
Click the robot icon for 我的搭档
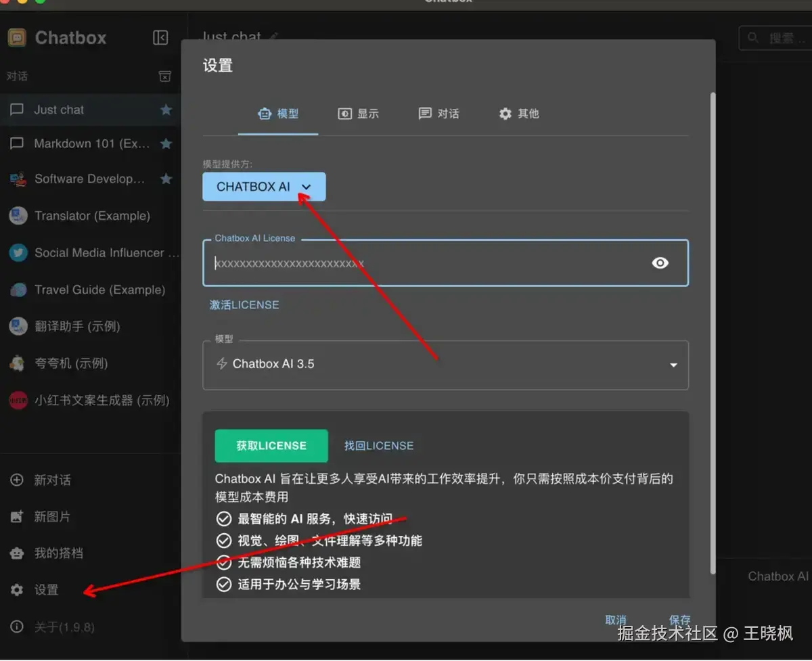(17, 553)
